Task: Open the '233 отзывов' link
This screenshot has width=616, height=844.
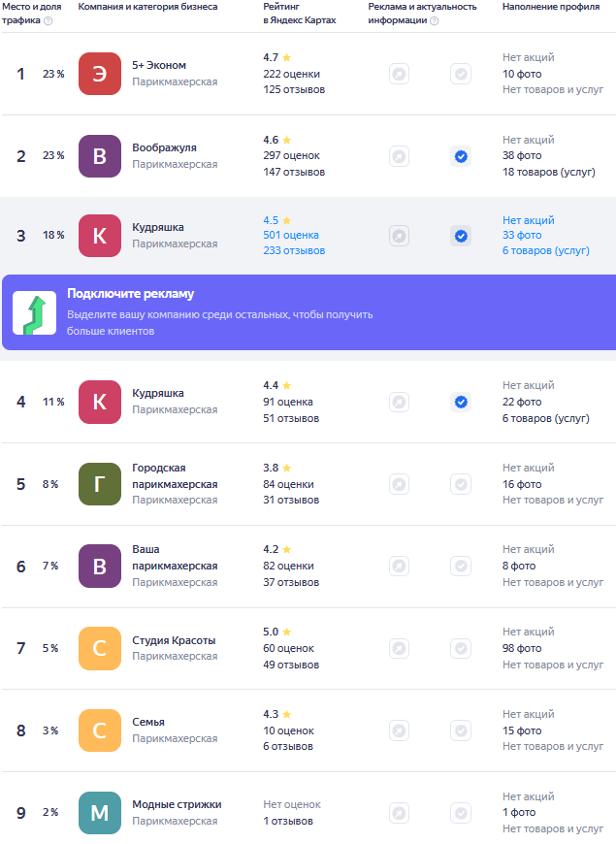Action: (294, 251)
